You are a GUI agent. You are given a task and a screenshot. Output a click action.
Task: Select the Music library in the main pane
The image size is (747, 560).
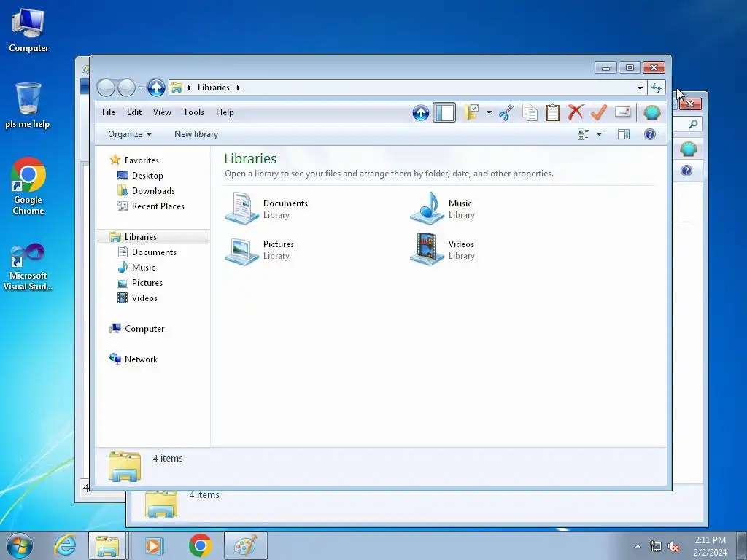tap(443, 209)
